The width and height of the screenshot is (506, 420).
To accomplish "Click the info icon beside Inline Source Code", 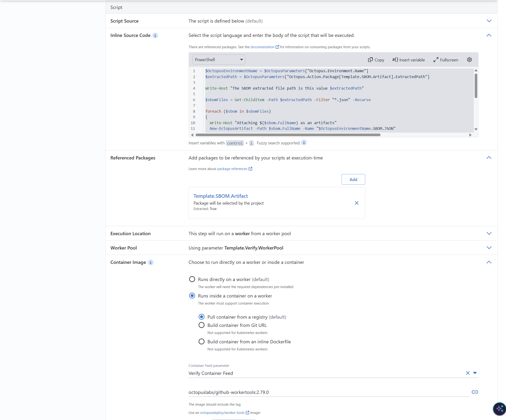I will (156, 35).
